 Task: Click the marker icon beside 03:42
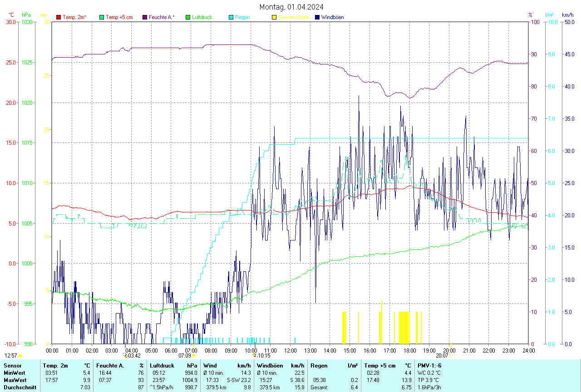[126, 356]
